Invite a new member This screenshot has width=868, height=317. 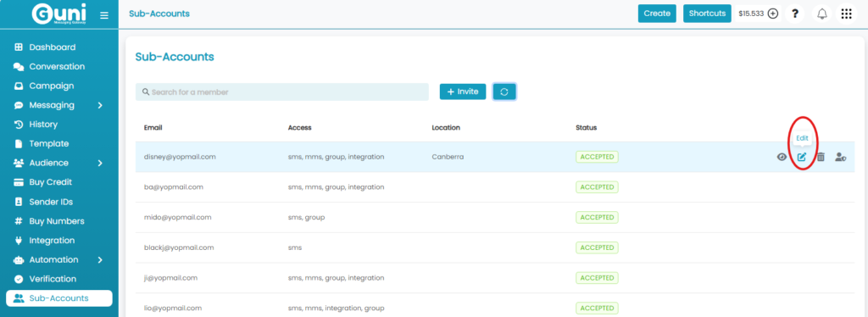tap(463, 92)
